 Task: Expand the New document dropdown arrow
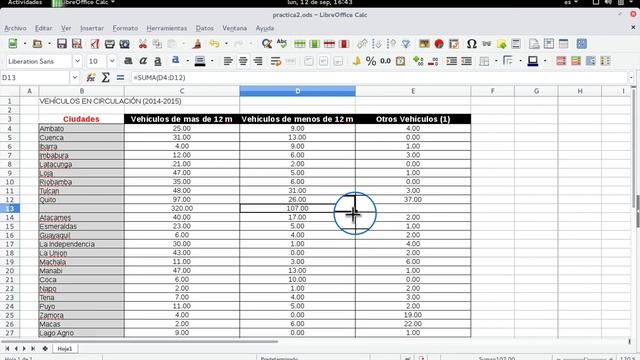[24, 44]
